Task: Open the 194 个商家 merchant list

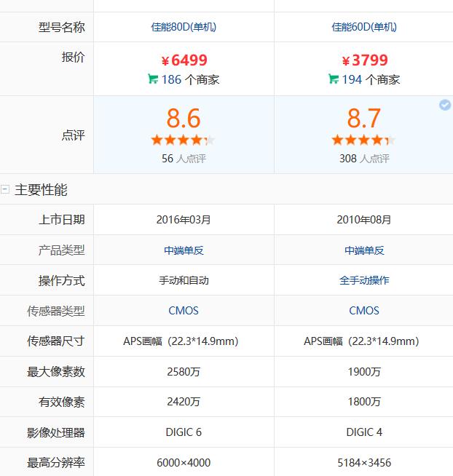Action: pos(371,79)
